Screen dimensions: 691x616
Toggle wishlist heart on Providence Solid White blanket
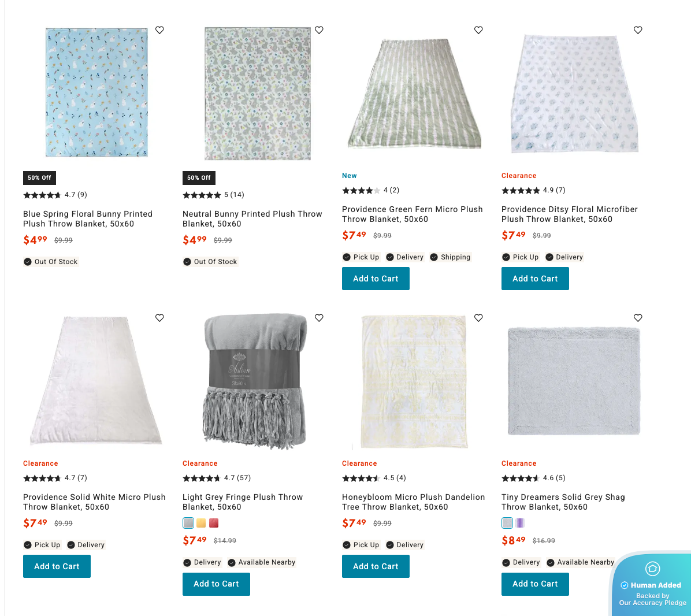pyautogui.click(x=159, y=318)
